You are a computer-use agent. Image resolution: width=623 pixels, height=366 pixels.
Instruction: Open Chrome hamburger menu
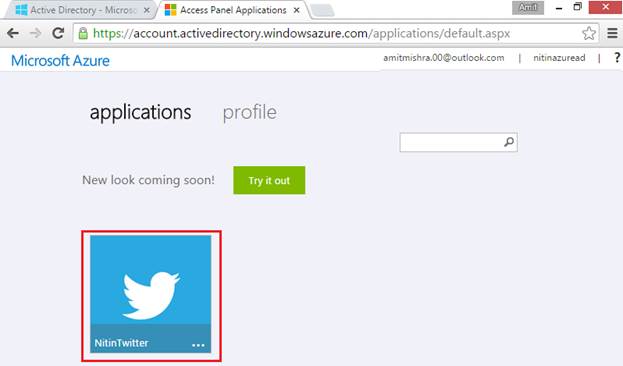point(612,33)
